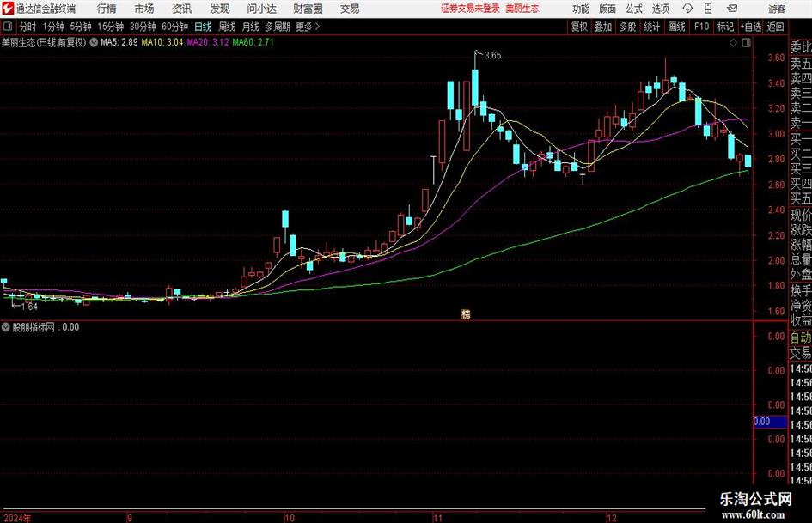
Task: Click the 榜 marker on the chart
Action: coord(466,313)
